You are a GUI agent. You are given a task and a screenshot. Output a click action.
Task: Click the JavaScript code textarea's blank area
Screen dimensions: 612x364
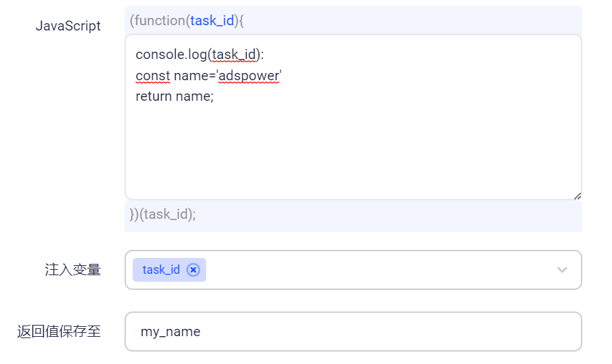(x=353, y=152)
